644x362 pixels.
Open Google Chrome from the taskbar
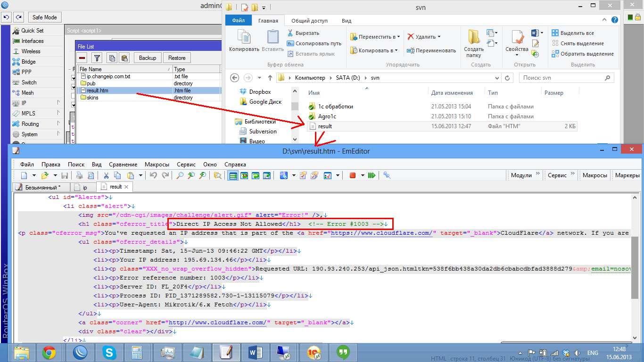tap(49, 352)
